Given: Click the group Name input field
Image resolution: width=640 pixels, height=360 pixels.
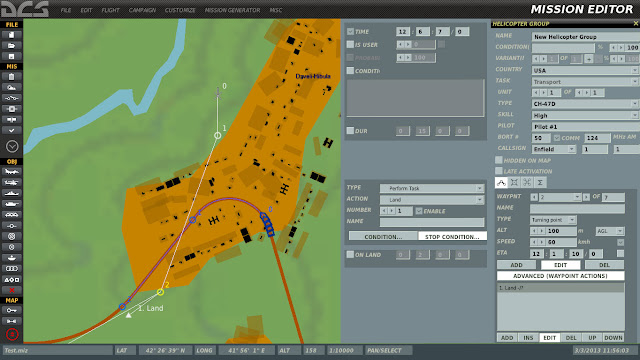Looking at the screenshot, I should [585, 37].
